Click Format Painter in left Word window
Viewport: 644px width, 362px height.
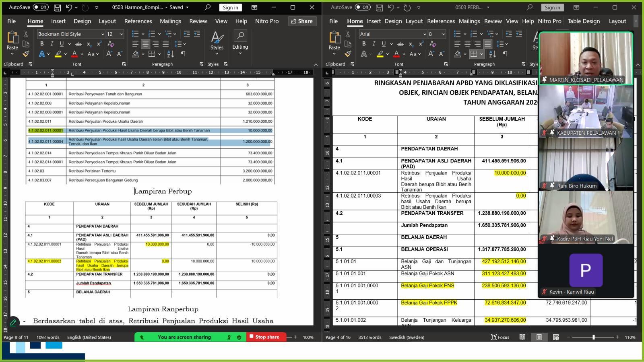(x=26, y=54)
